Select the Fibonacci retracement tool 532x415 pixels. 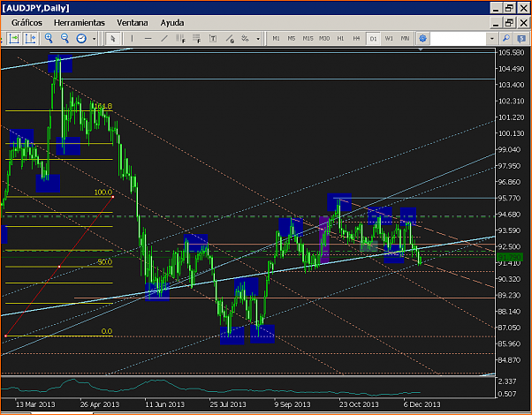pos(196,39)
